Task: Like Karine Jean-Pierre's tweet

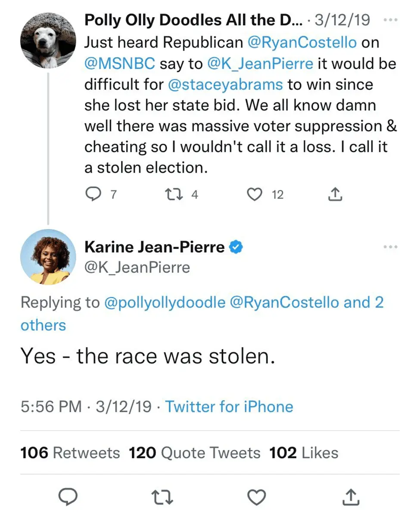Action: click(257, 497)
